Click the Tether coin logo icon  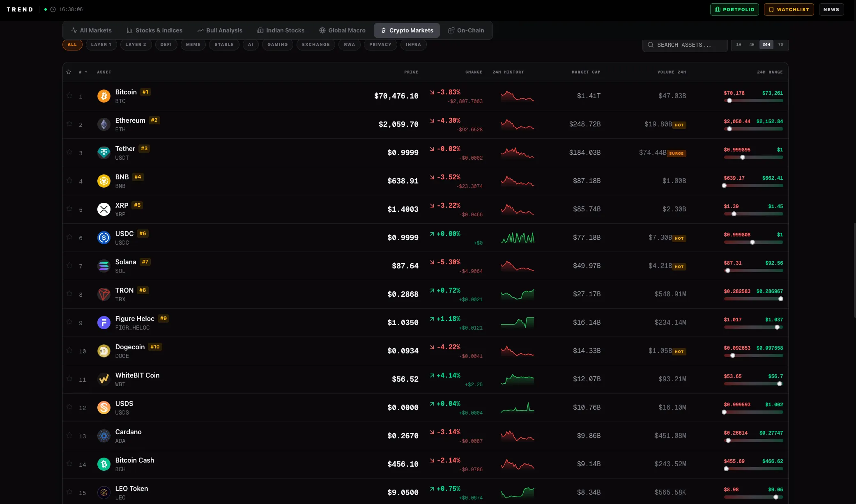pos(104,153)
